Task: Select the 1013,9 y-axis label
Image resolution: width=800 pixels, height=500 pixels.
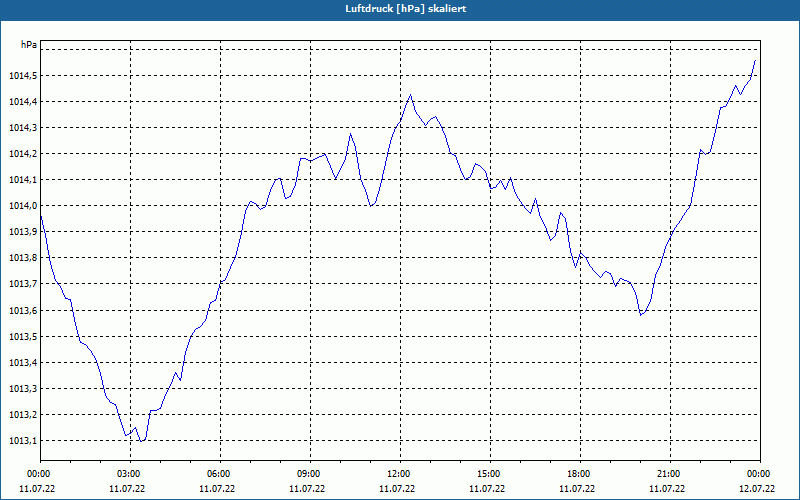Action: pos(23,232)
